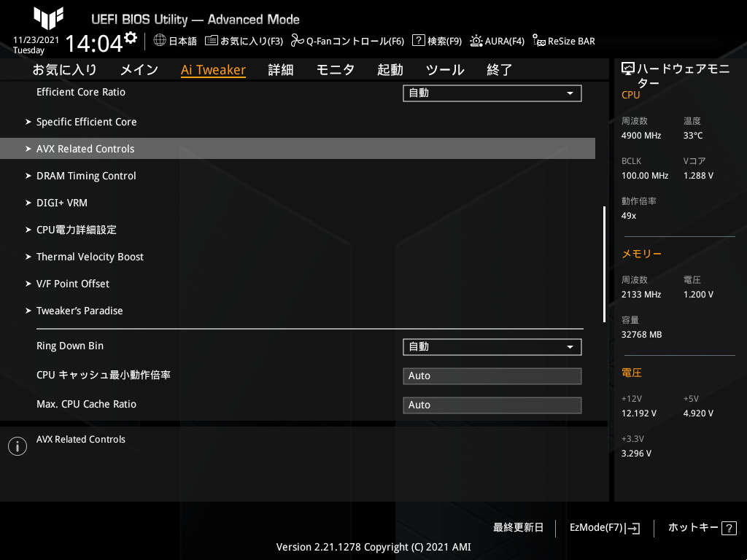Click memory capacity 32768 MB value
The image size is (747, 560).
coord(641,335)
